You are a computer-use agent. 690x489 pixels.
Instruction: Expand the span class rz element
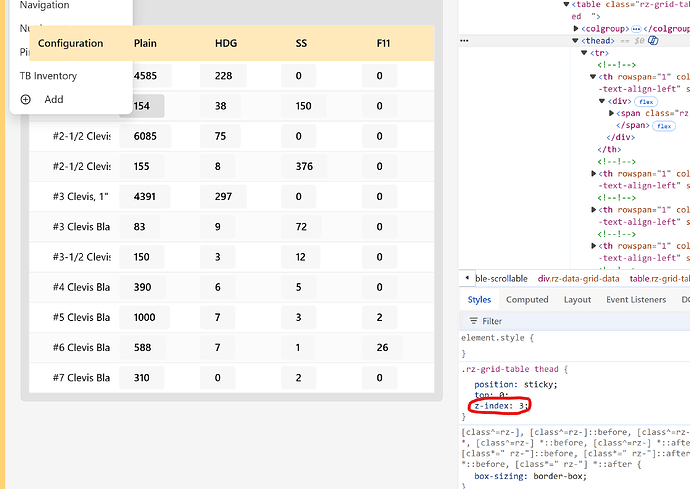(x=612, y=113)
